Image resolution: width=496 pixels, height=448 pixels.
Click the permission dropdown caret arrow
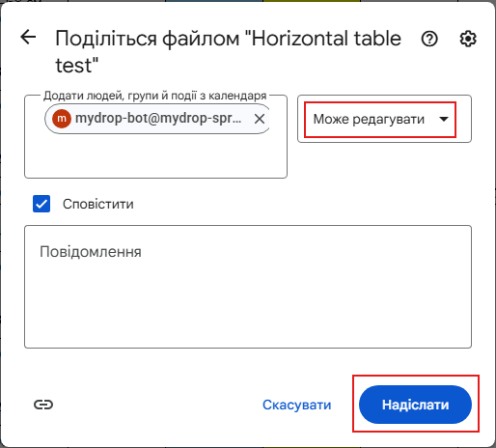444,119
